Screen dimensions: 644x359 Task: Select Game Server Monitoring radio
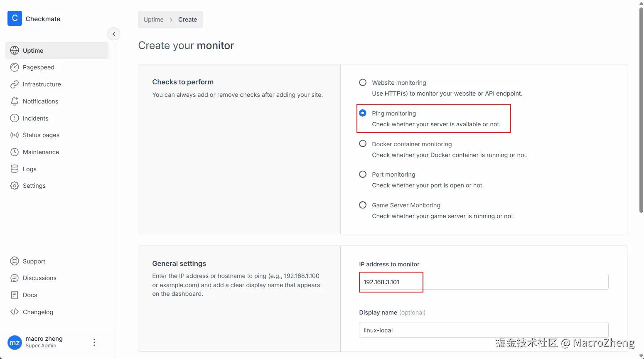click(x=363, y=205)
